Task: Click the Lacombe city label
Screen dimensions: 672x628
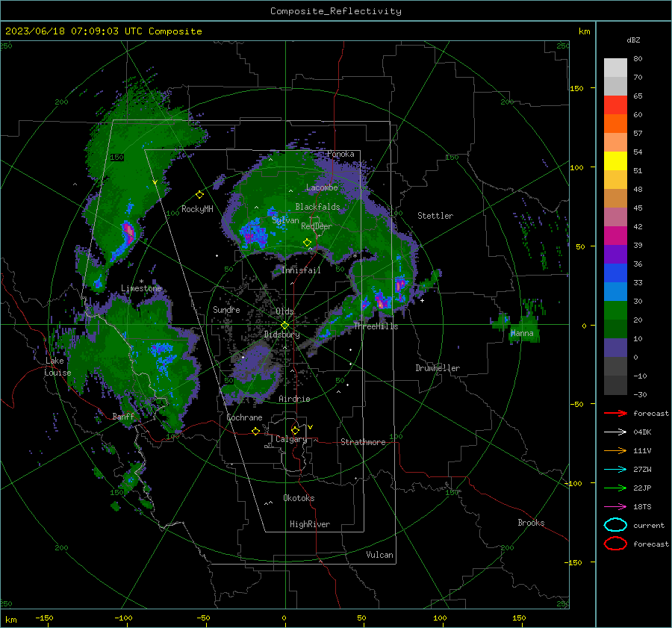Action: point(322,187)
